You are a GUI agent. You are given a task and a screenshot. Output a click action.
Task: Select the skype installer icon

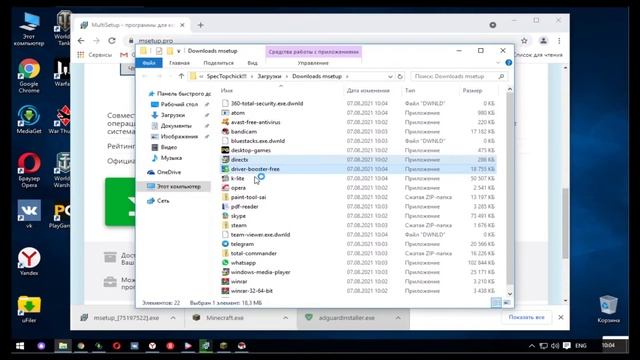(225, 216)
